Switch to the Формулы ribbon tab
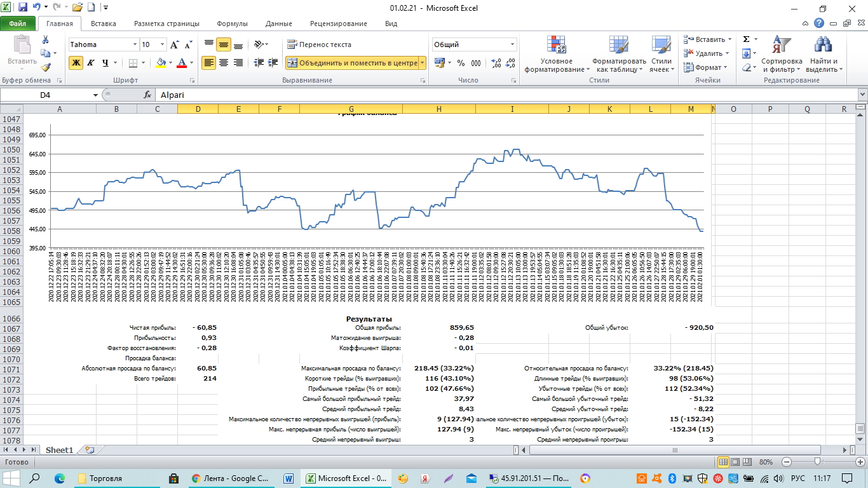 click(232, 24)
